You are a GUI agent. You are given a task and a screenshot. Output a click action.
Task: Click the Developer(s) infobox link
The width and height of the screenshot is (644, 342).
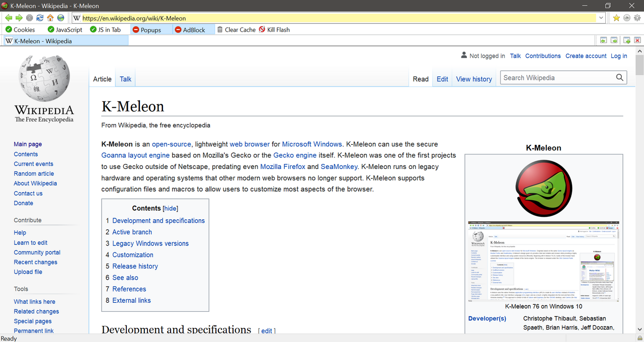click(x=487, y=318)
